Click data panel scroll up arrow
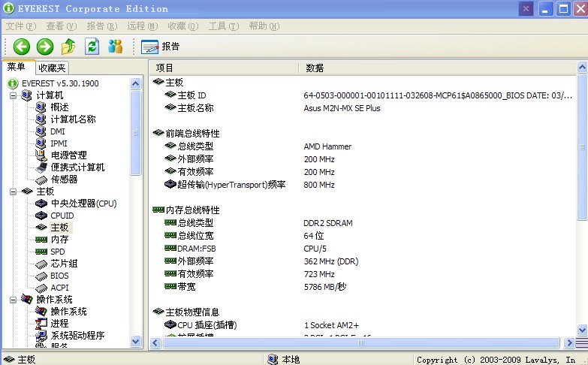This screenshot has height=365, width=588. pos(582,68)
